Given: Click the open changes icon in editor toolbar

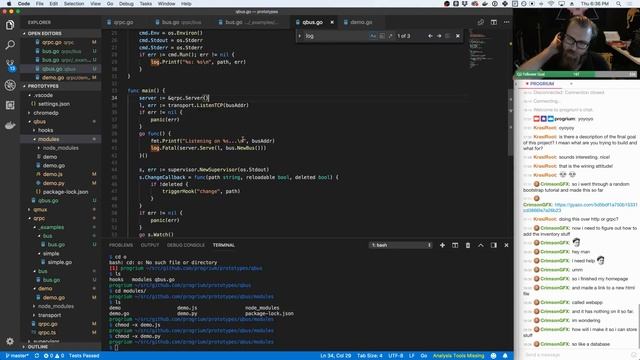Looking at the screenshot, I should (x=481, y=22).
